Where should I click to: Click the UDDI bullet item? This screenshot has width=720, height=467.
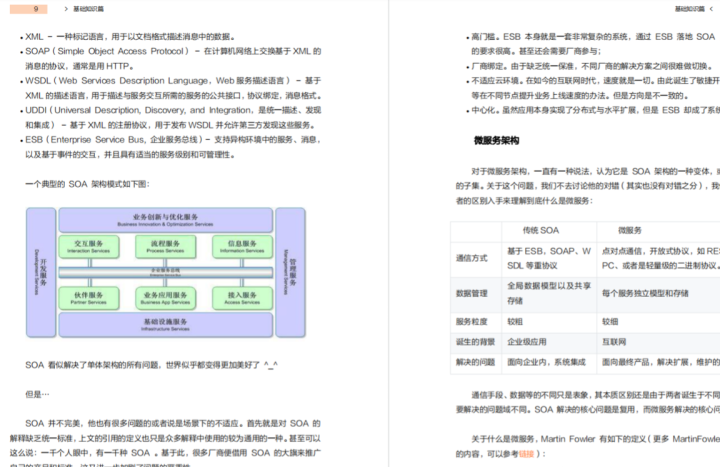coord(171,117)
